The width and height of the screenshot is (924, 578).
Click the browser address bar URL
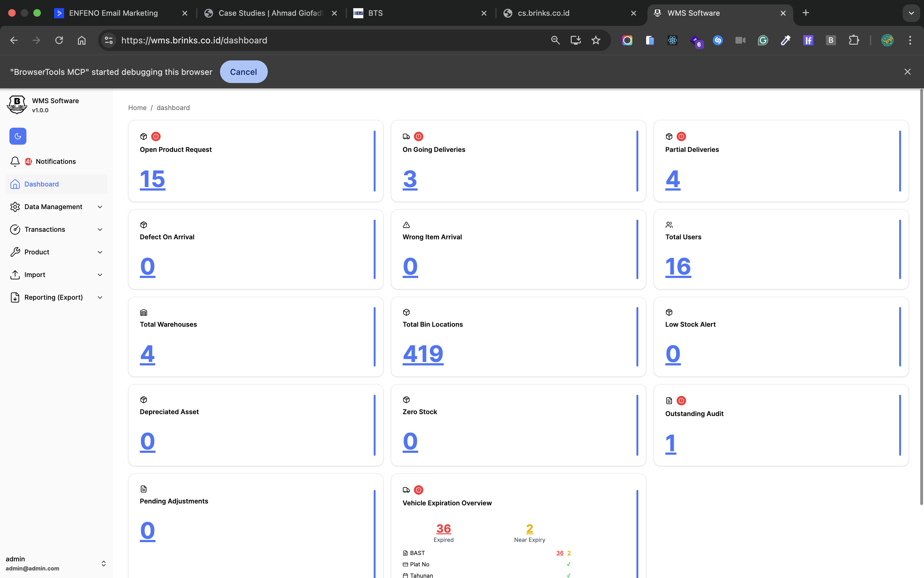click(194, 40)
